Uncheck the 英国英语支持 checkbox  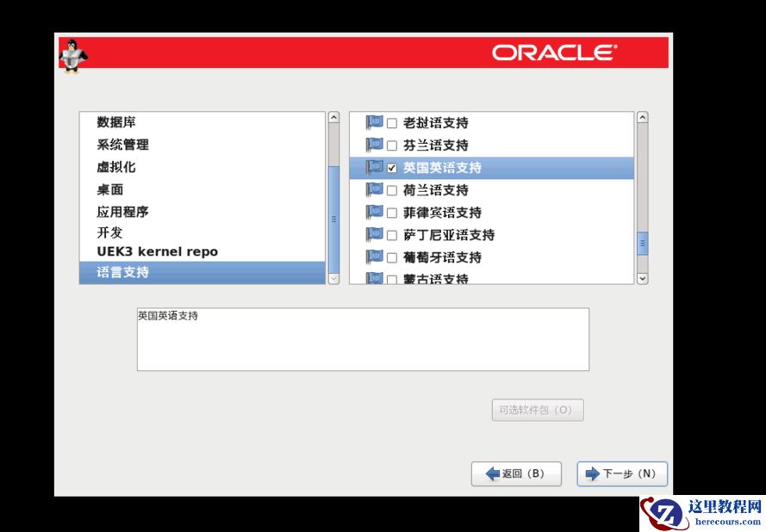point(392,168)
